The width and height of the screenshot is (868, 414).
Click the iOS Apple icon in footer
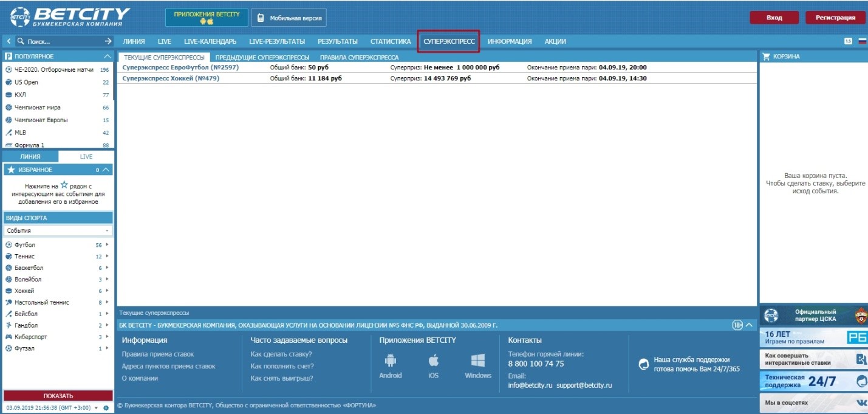(x=433, y=361)
